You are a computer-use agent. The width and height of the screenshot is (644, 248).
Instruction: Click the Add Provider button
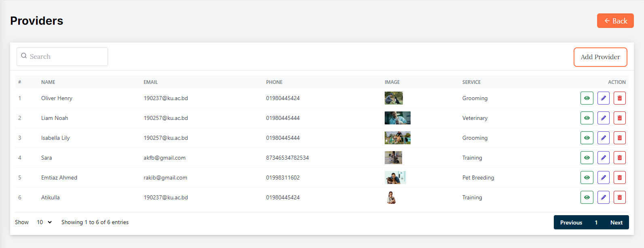click(x=600, y=57)
